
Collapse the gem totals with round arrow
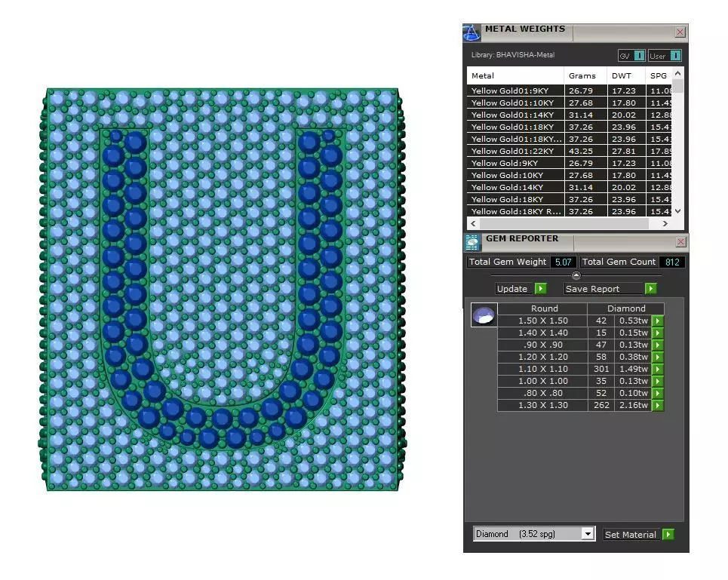click(576, 275)
